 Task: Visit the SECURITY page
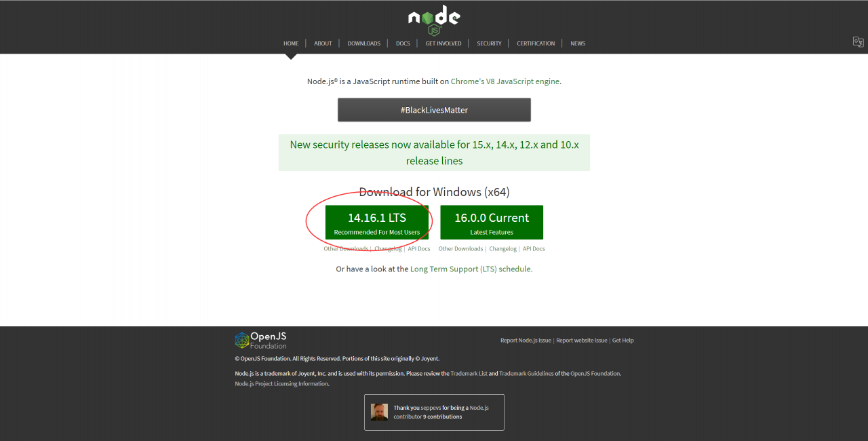point(489,43)
